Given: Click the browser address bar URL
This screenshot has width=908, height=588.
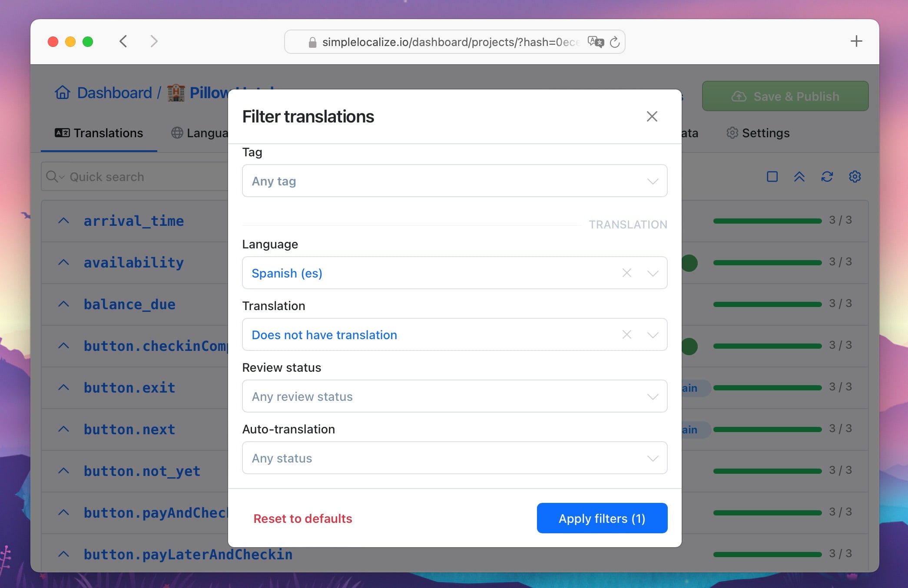Looking at the screenshot, I should coord(451,42).
